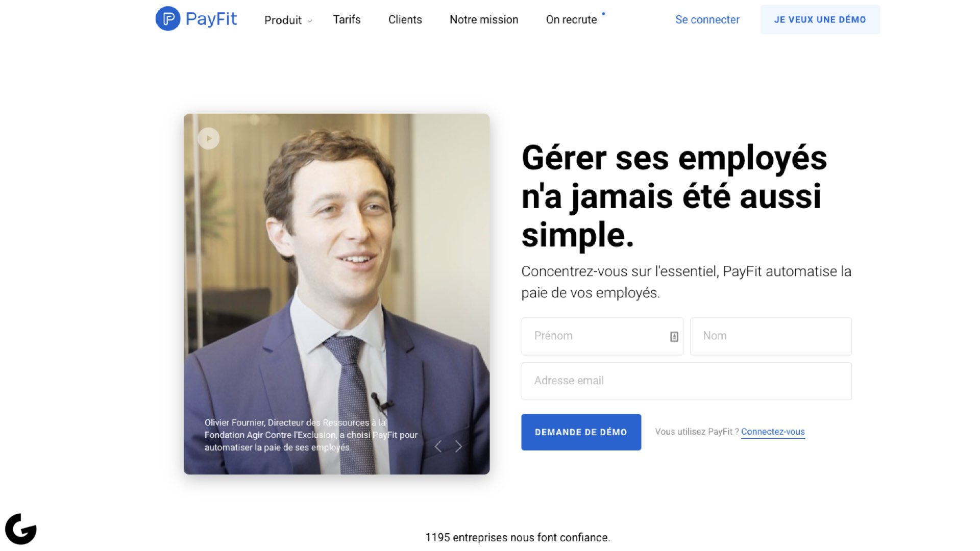
Task: Focus the Prénom input field
Action: point(602,336)
